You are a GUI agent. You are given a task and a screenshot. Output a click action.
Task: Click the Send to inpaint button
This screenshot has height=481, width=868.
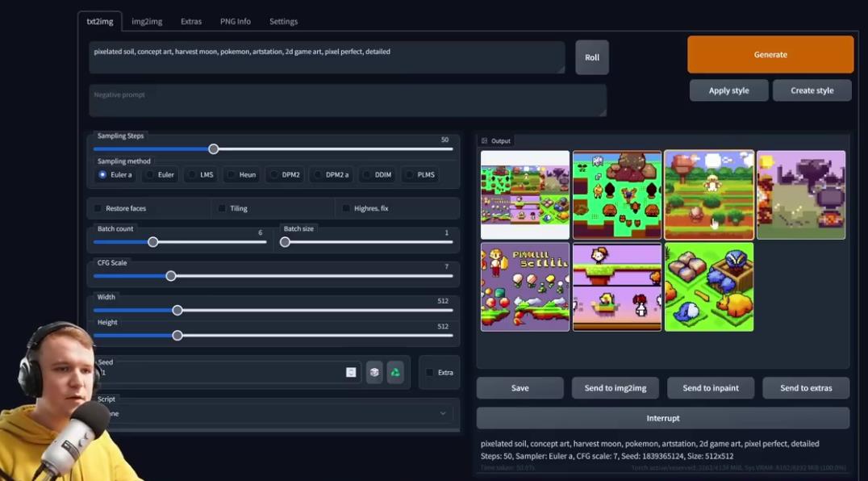[x=710, y=388]
